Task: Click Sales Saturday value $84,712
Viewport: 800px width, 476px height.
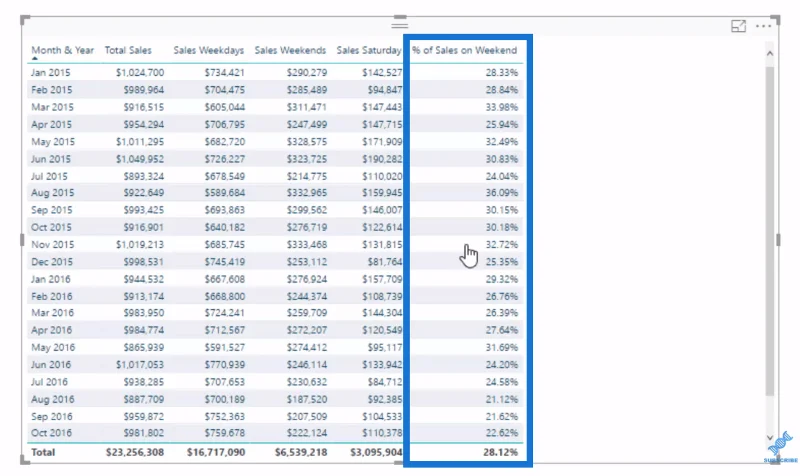Action: click(x=385, y=382)
